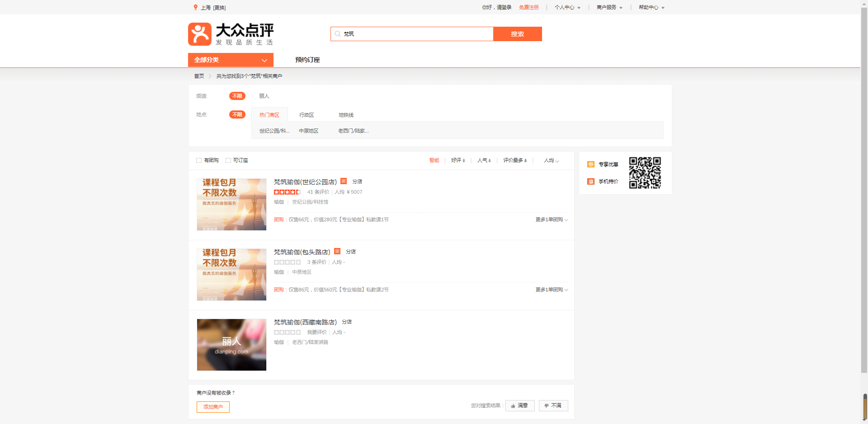Image resolution: width=868 pixels, height=424 pixels.
Task: Click the 团 badge next to 梵筑瑜伽(包头路店)
Action: (337, 251)
